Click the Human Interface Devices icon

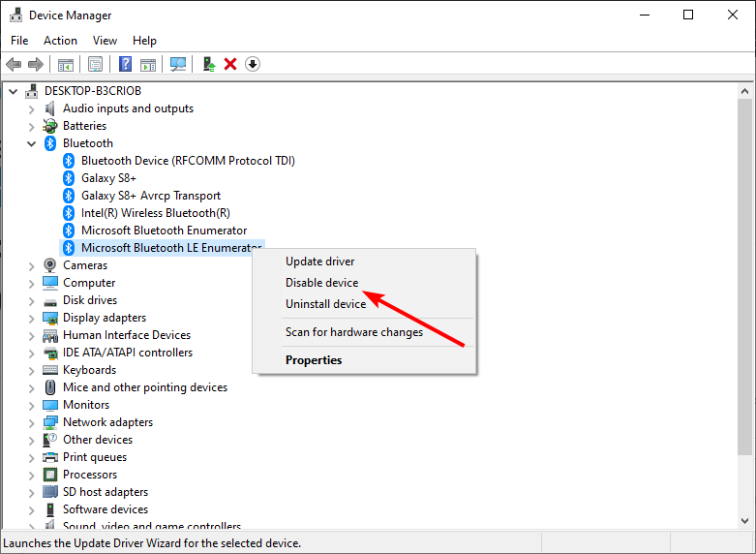[50, 335]
